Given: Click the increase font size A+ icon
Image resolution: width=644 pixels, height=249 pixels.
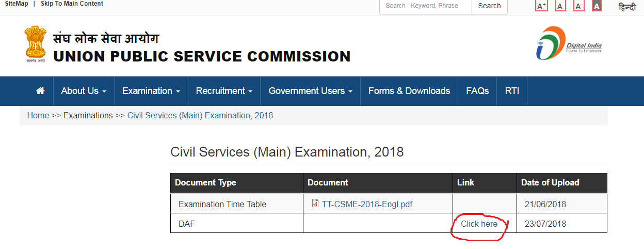Looking at the screenshot, I should coord(541,6).
